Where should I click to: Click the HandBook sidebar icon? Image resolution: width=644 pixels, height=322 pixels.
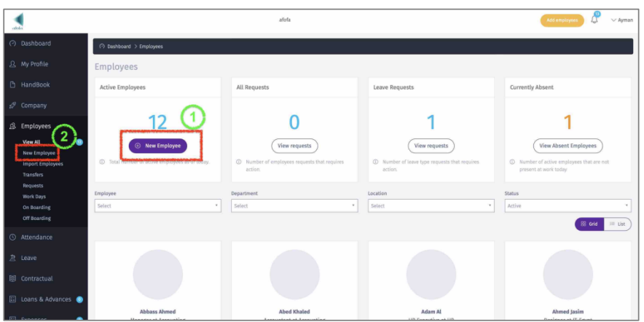pos(12,85)
